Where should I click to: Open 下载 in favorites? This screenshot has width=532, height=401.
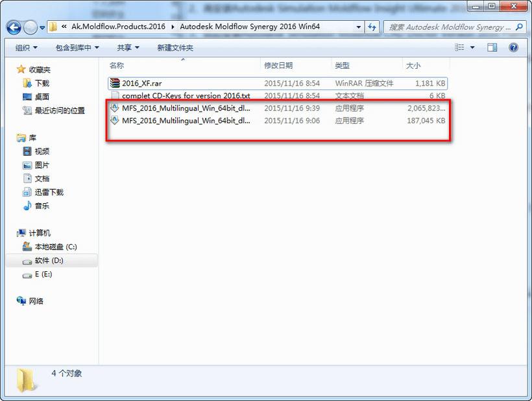click(x=42, y=83)
